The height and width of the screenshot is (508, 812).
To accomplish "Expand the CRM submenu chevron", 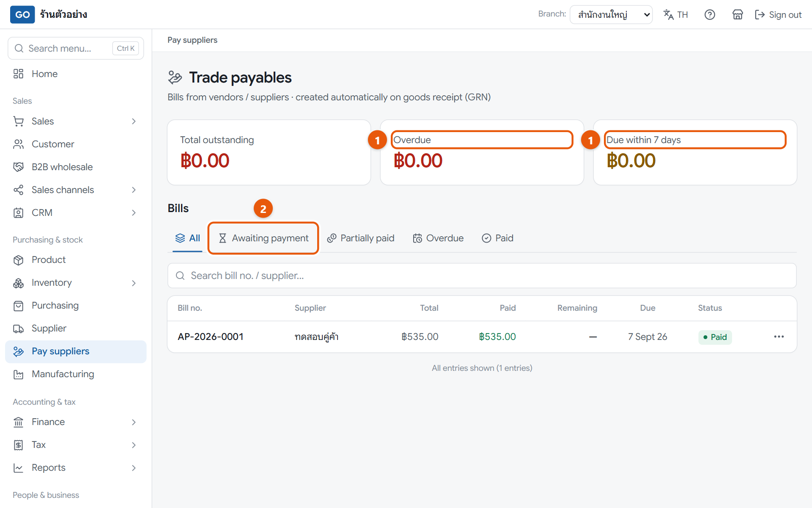I will click(134, 213).
